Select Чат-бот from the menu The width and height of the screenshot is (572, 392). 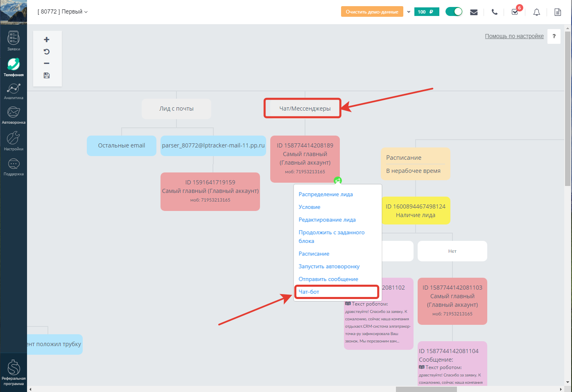click(309, 292)
